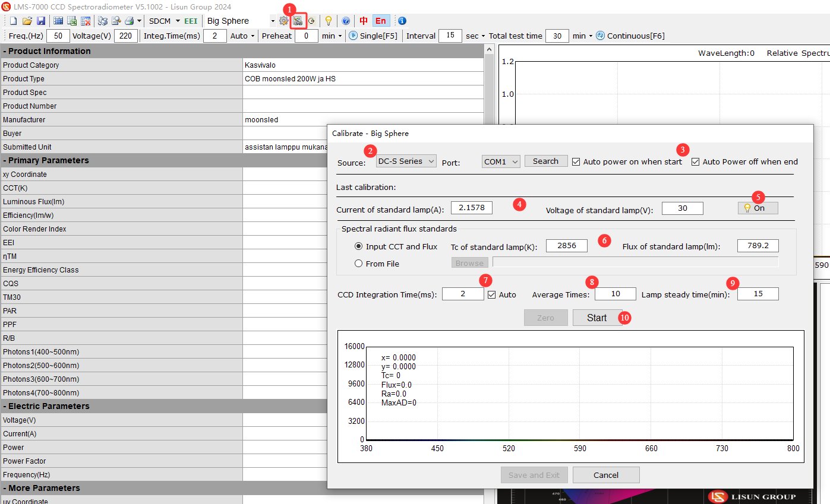
Task: Click the Total test time field
Action: point(557,36)
